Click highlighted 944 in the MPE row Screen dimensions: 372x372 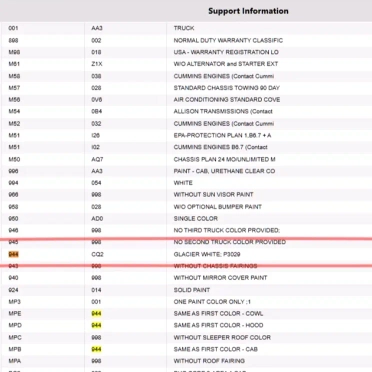point(96,313)
